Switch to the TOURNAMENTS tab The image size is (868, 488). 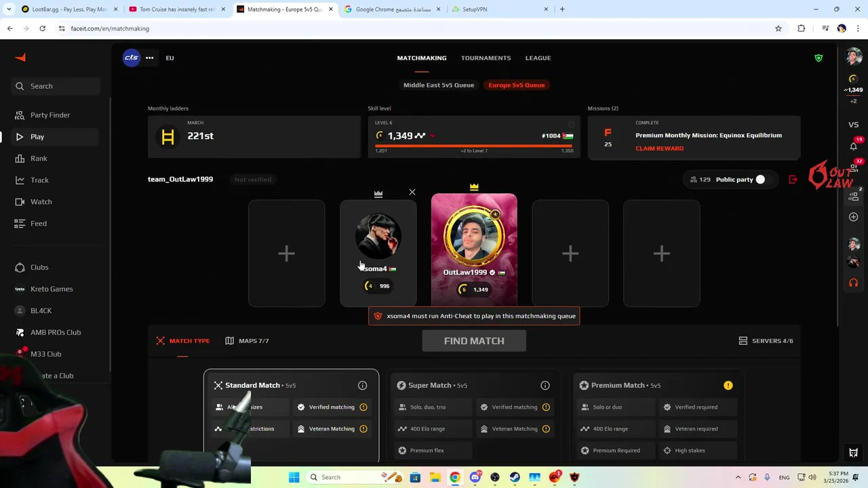(486, 58)
